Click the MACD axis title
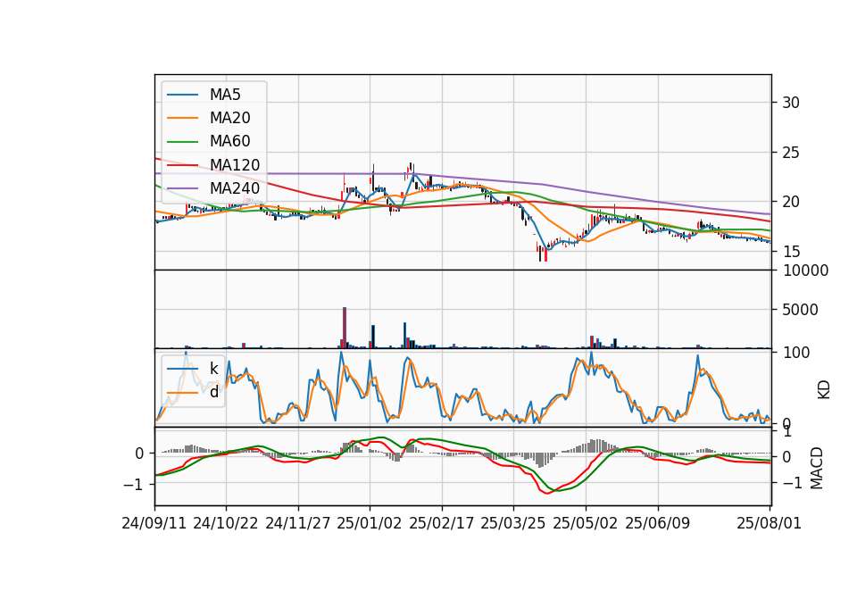This screenshot has height=616, width=857. pyautogui.click(x=817, y=468)
